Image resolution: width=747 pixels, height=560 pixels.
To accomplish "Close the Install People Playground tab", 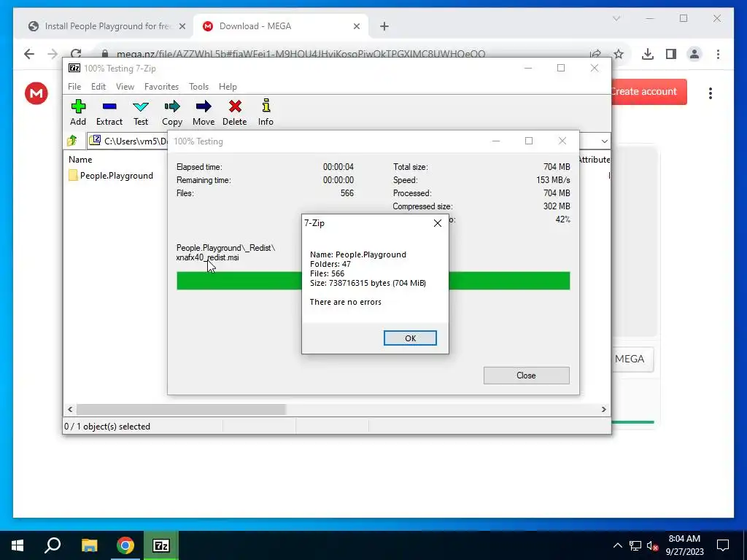I will 182,27.
